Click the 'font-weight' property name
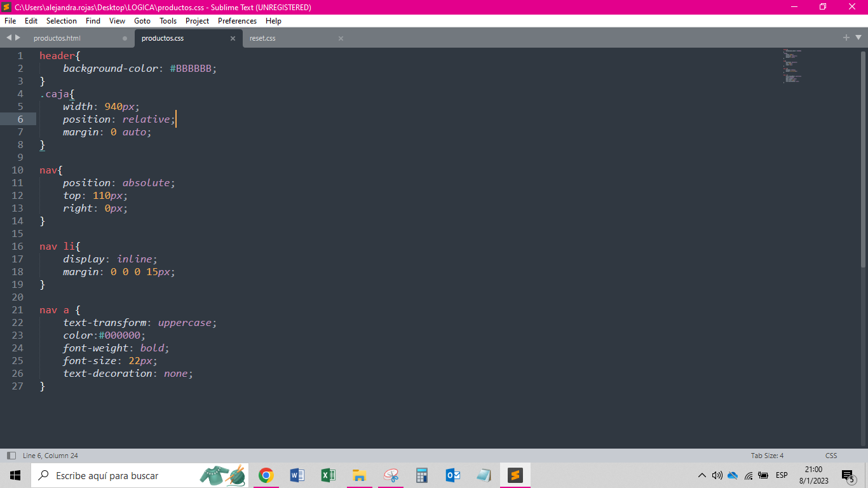868x488 pixels. tap(96, 348)
